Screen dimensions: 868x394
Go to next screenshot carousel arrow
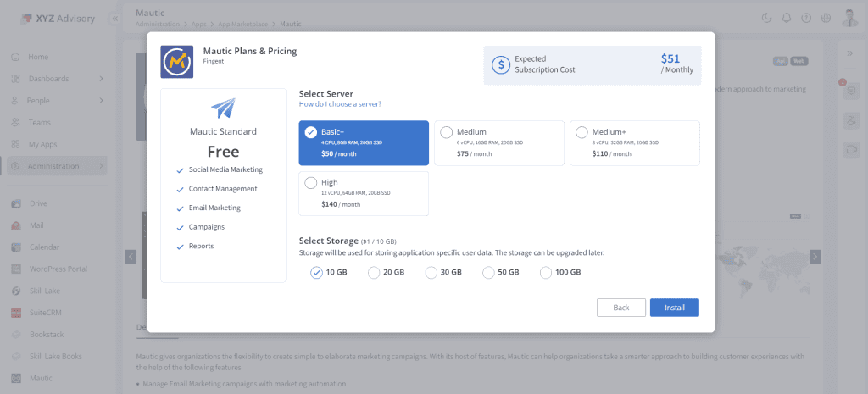click(x=815, y=257)
